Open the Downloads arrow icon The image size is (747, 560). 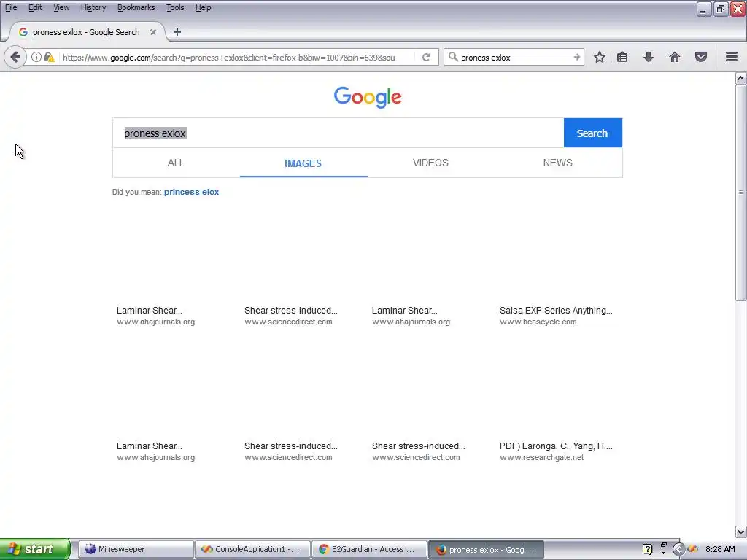[x=649, y=57]
